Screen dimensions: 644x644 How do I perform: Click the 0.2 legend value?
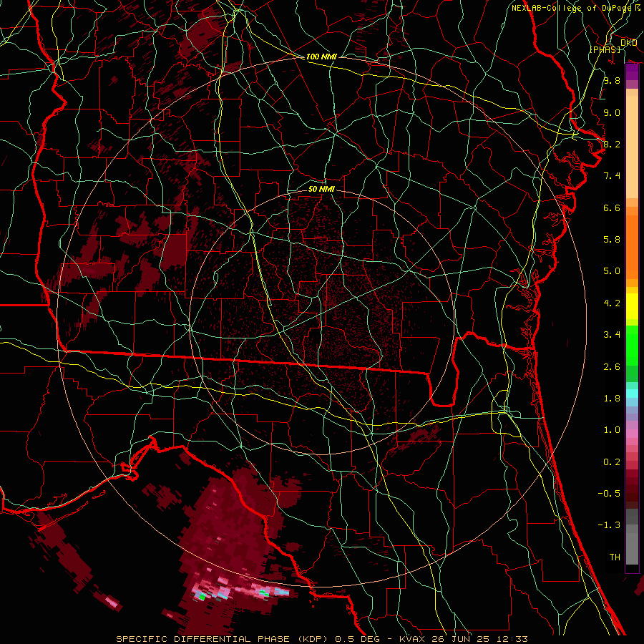point(612,462)
